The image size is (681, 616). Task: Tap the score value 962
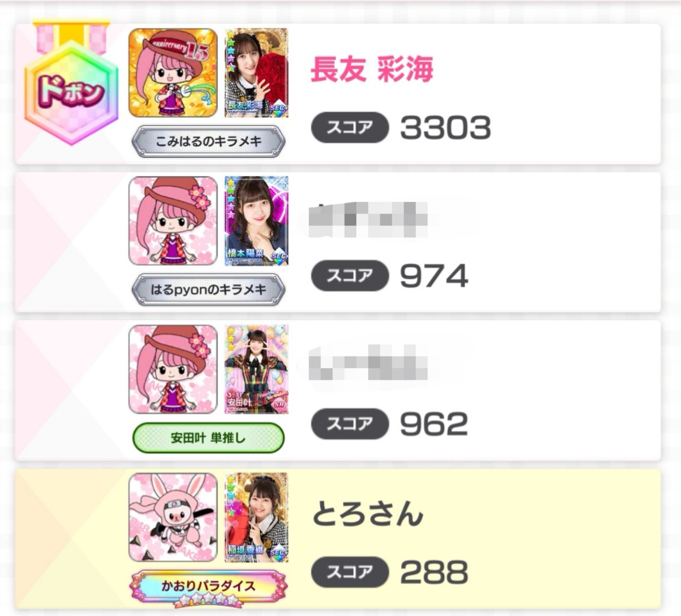434,424
